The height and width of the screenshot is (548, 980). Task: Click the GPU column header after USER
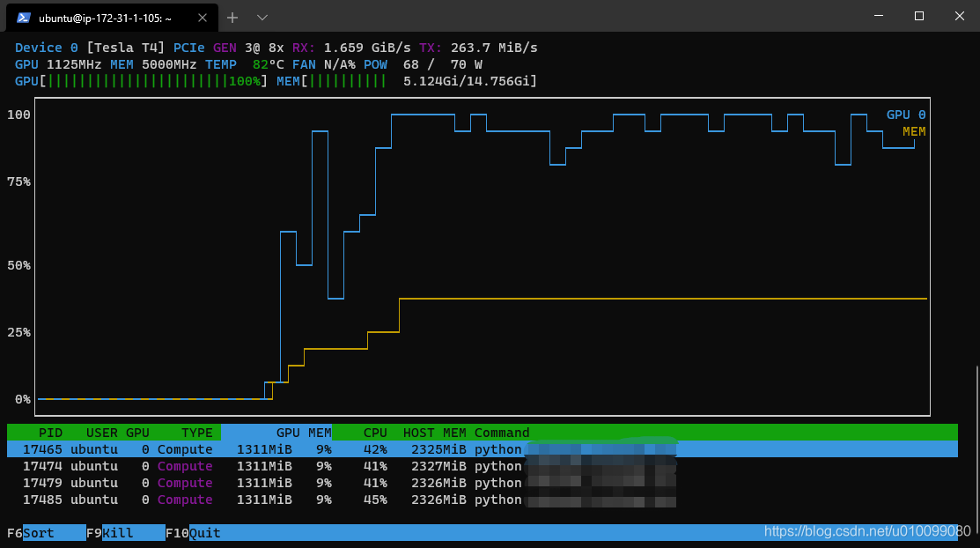137,433
